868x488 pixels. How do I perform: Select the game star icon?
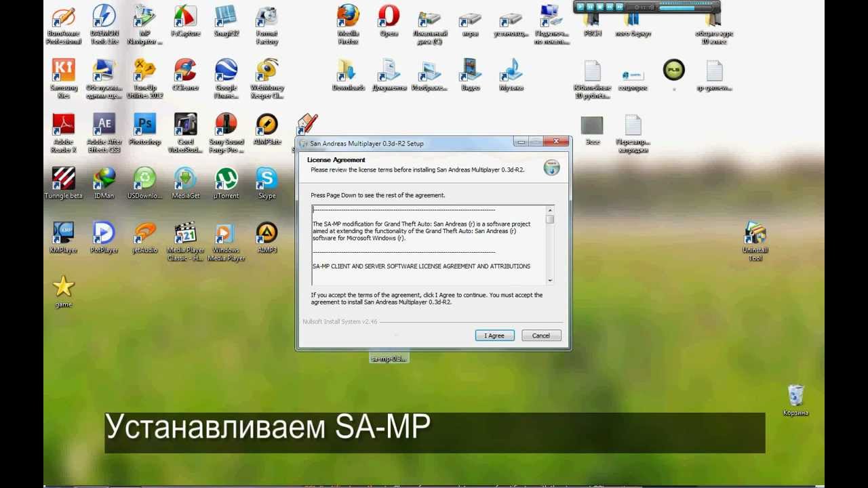63,291
